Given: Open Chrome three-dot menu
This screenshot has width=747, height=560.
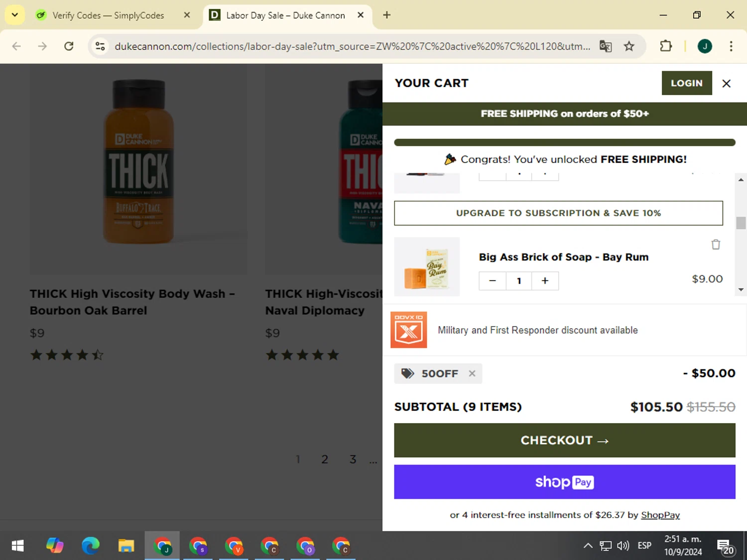Looking at the screenshot, I should [731, 46].
